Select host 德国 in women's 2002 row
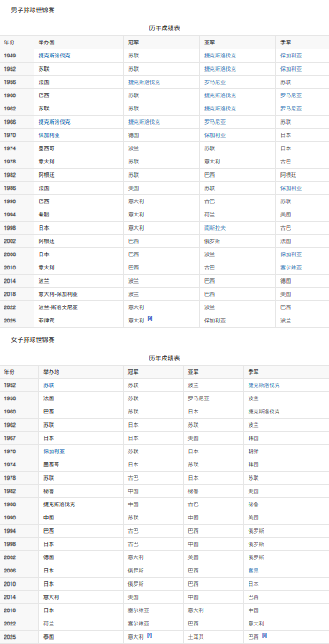Screen dimensions: 329x644 (x=49, y=557)
